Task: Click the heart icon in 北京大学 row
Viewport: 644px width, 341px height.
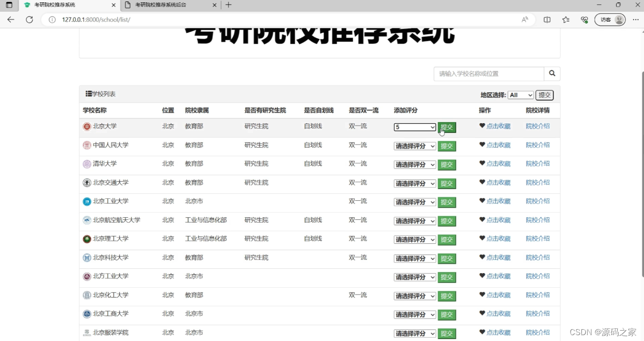Action: pos(482,126)
